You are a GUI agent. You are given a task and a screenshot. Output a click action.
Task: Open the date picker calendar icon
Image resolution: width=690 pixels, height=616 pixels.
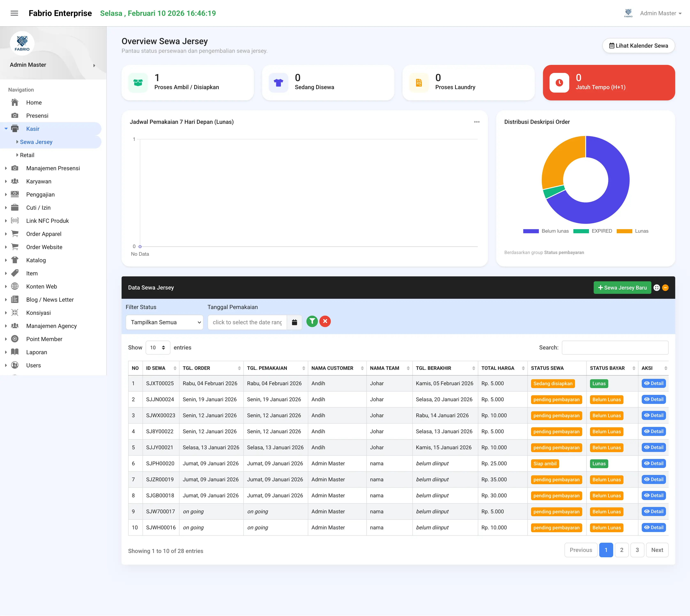pyautogui.click(x=294, y=322)
